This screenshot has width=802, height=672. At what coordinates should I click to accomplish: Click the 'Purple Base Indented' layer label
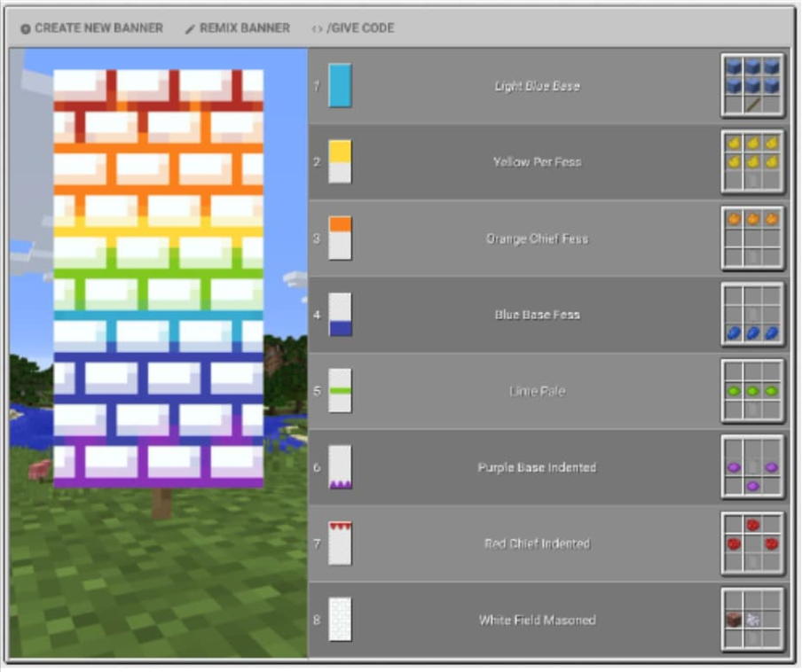[537, 467]
